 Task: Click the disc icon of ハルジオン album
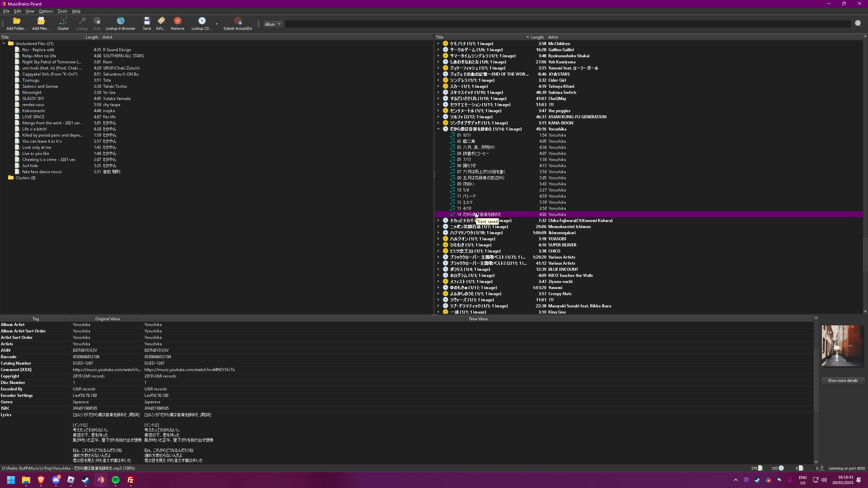446,239
